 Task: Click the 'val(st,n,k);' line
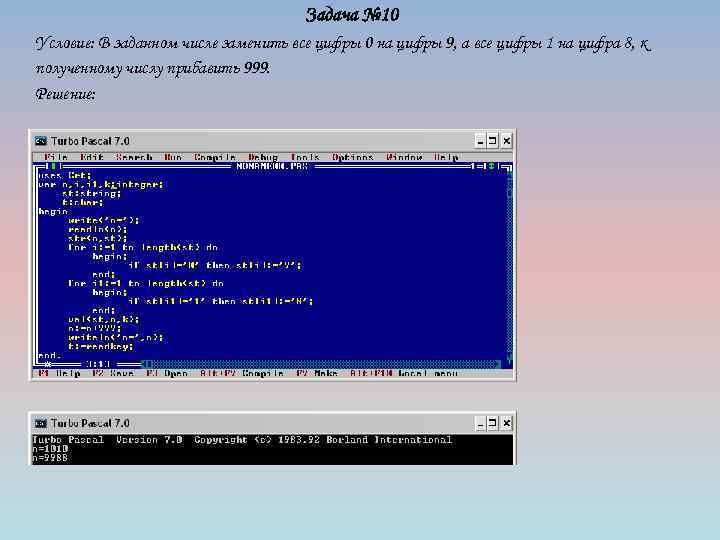pyautogui.click(x=103, y=319)
